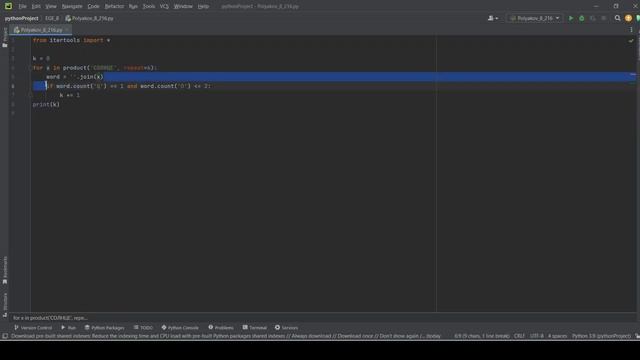Viewport: 640px width, 360px height.
Task: Open the Edit menu
Action: click(x=36, y=6)
